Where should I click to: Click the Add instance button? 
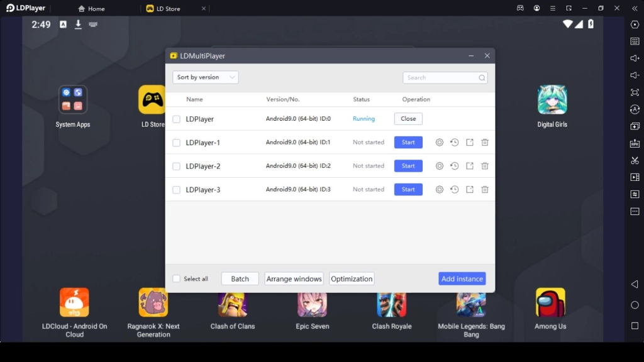click(x=462, y=278)
